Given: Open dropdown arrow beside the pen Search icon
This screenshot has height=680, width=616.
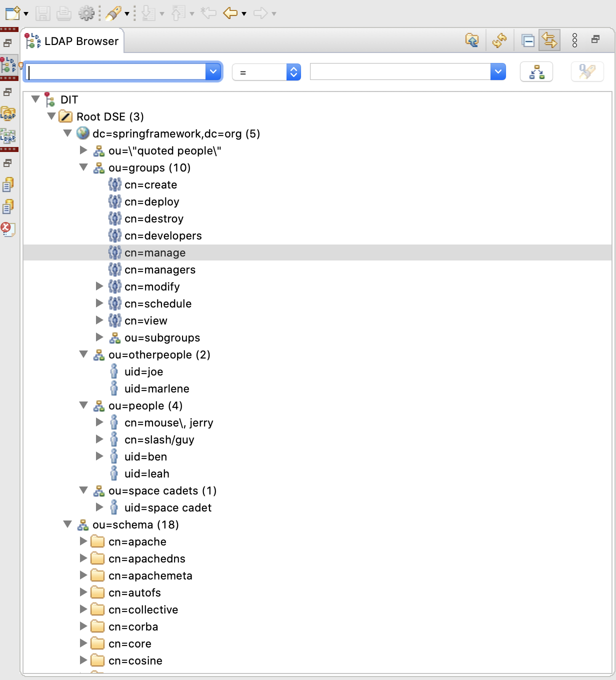Looking at the screenshot, I should pos(127,14).
